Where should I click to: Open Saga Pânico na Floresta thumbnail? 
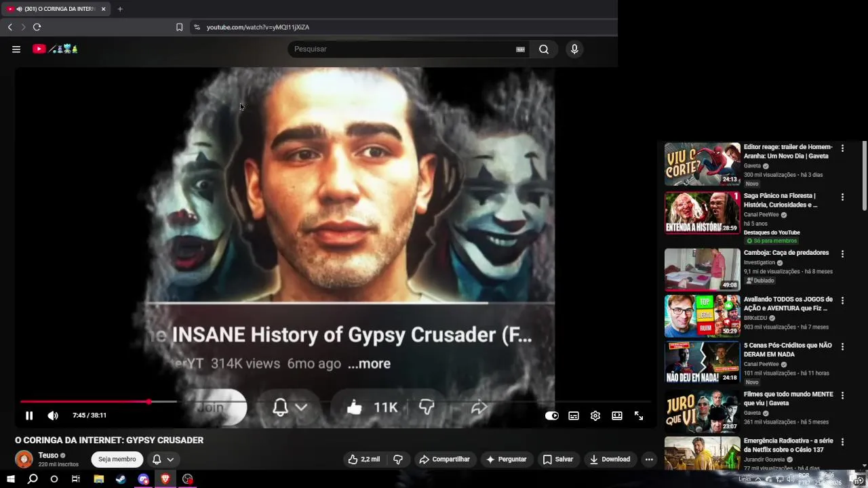click(702, 213)
